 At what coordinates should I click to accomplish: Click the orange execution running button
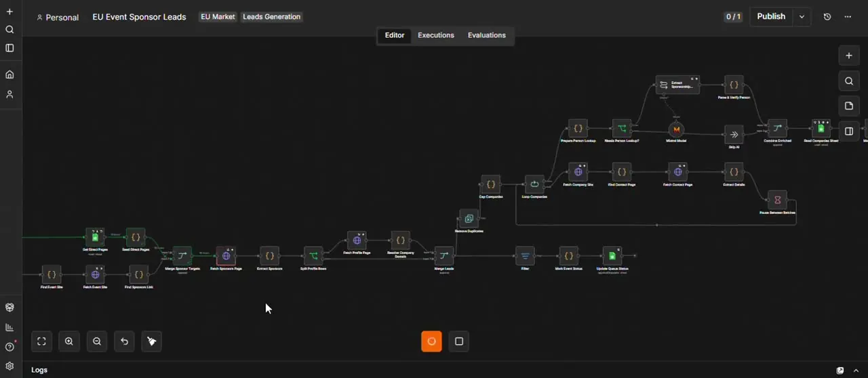[431, 341]
